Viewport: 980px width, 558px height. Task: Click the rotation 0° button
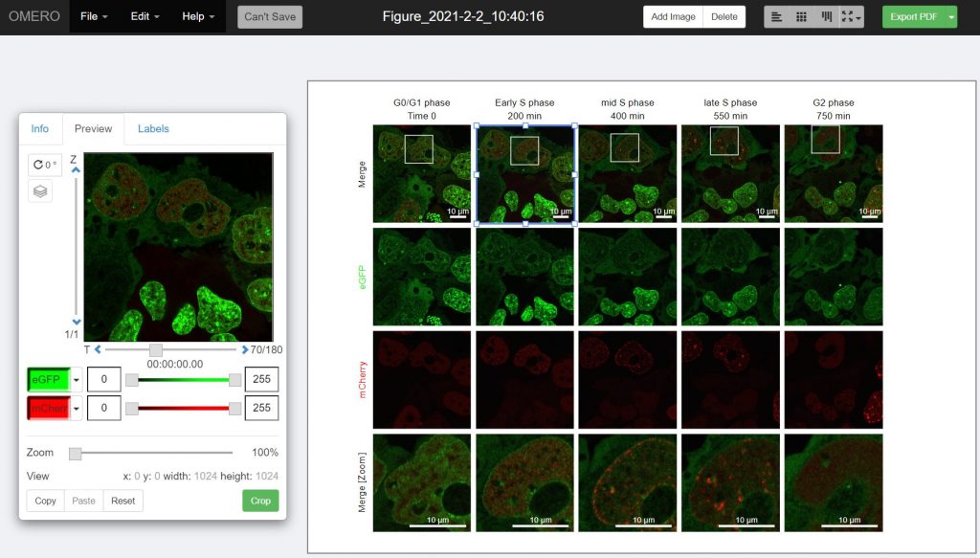click(x=44, y=165)
